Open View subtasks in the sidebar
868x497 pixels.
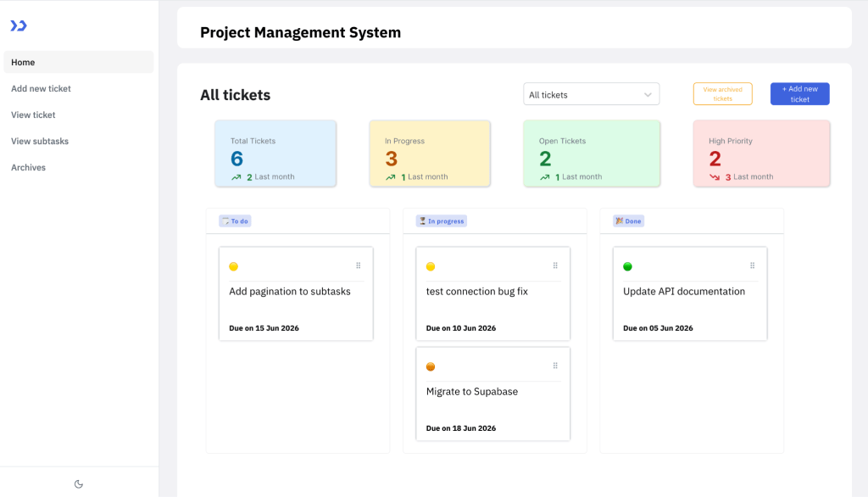point(40,142)
